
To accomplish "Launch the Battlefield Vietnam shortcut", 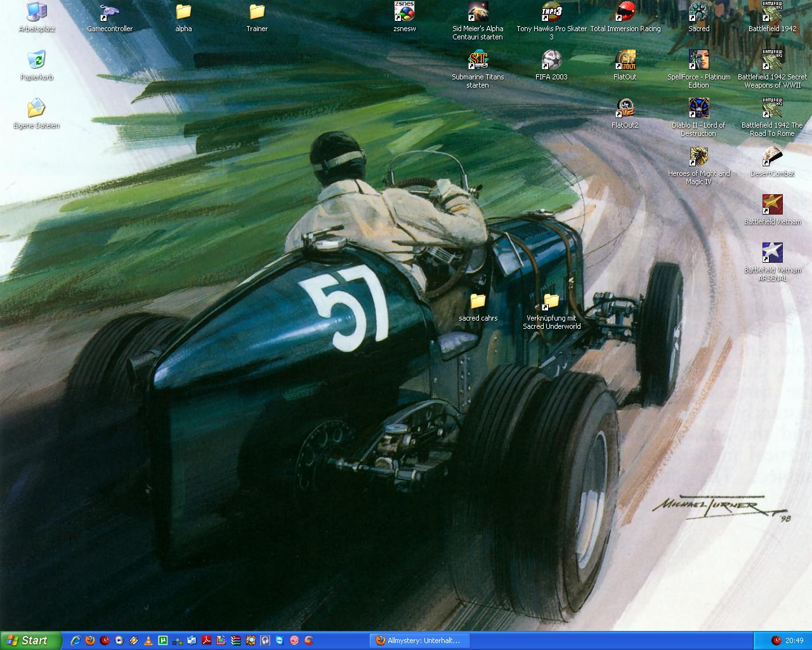I will click(772, 211).
